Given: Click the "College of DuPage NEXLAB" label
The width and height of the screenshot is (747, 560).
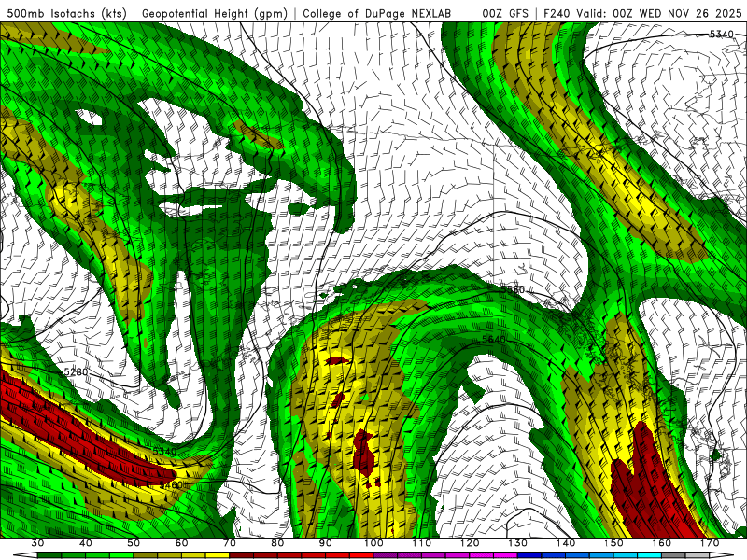Looking at the screenshot, I should click(x=377, y=14).
